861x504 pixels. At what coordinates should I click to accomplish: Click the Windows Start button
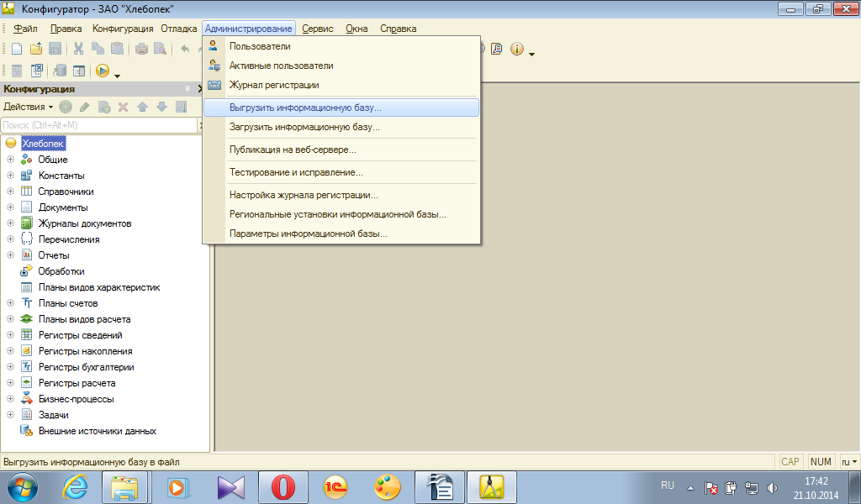23,487
